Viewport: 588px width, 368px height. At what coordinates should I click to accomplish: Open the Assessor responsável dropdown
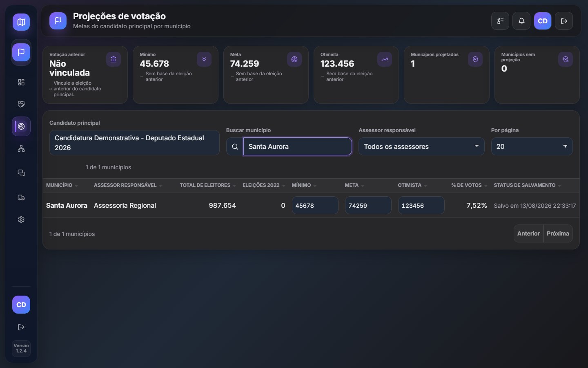click(421, 146)
